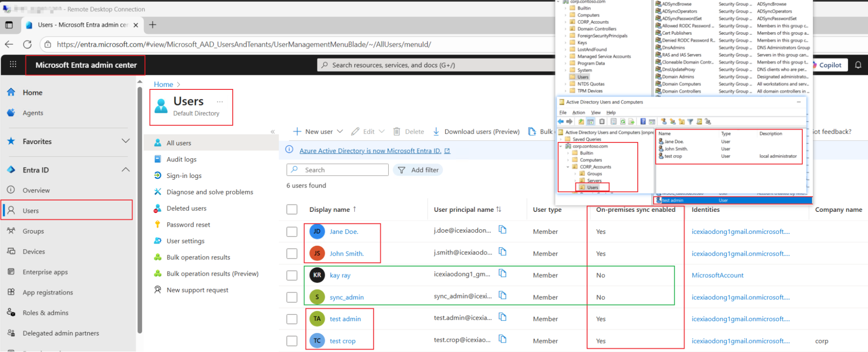Image resolution: width=868 pixels, height=352 pixels.
Task: Tick the kay ray user checkbox
Action: point(292,276)
